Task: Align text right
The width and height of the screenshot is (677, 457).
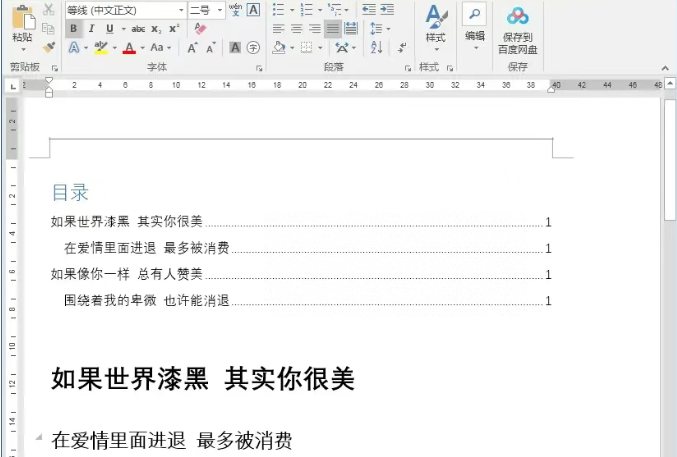Action: pyautogui.click(x=315, y=29)
